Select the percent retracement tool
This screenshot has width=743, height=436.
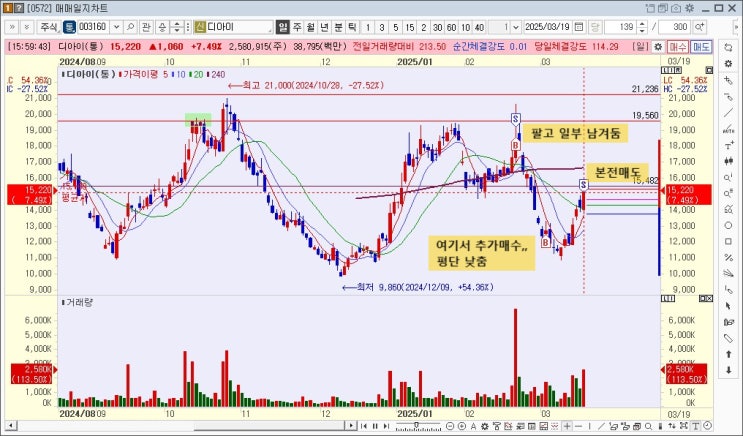pos(729,257)
